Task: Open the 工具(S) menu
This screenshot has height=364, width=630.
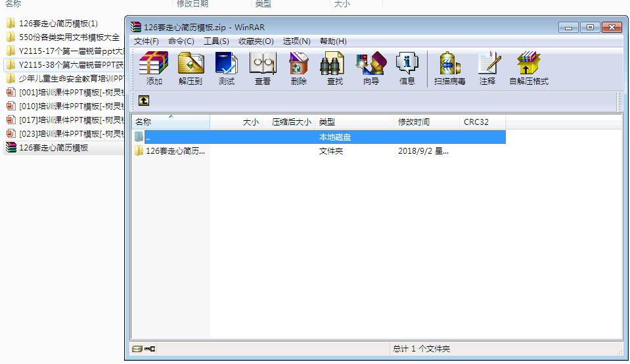Action: point(216,41)
